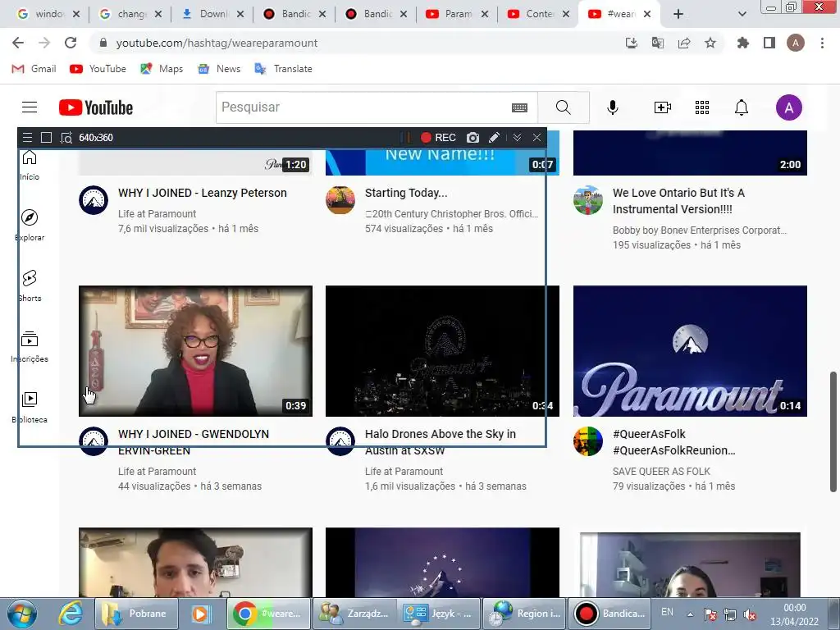The image size is (840, 630).
Task: Open YouTube bookmark
Action: click(x=98, y=69)
